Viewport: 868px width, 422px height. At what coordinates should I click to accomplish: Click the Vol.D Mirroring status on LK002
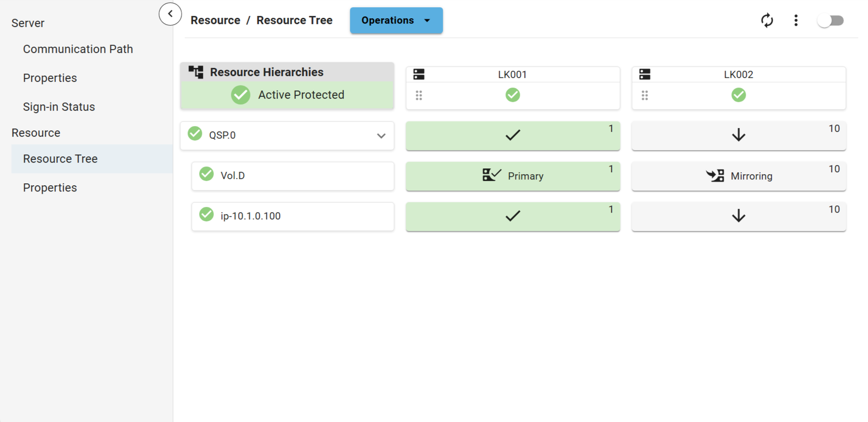[738, 176]
